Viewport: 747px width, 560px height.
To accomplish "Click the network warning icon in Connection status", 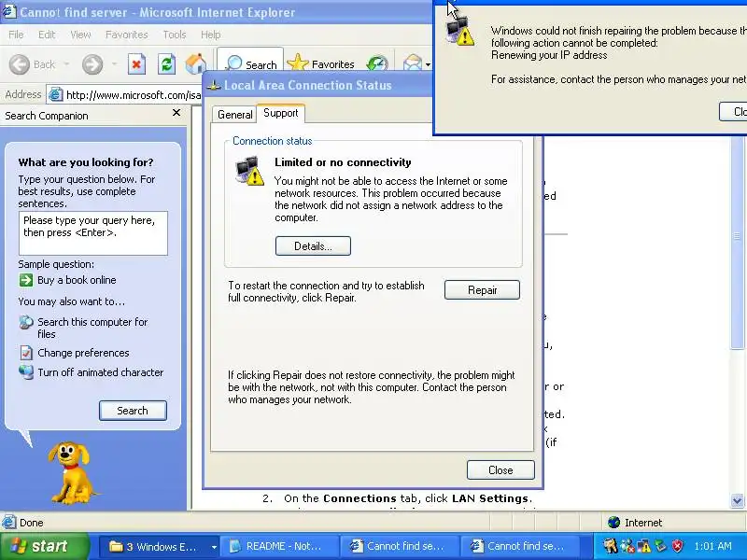I will [249, 171].
